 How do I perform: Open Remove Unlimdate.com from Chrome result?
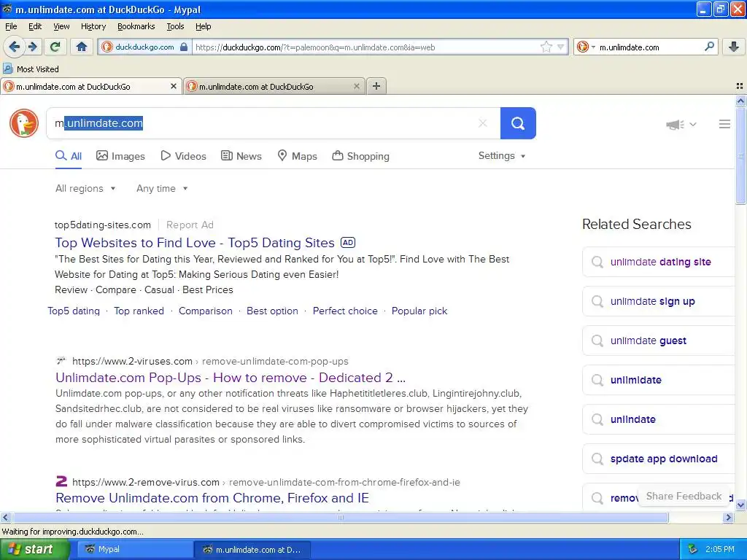click(x=212, y=497)
